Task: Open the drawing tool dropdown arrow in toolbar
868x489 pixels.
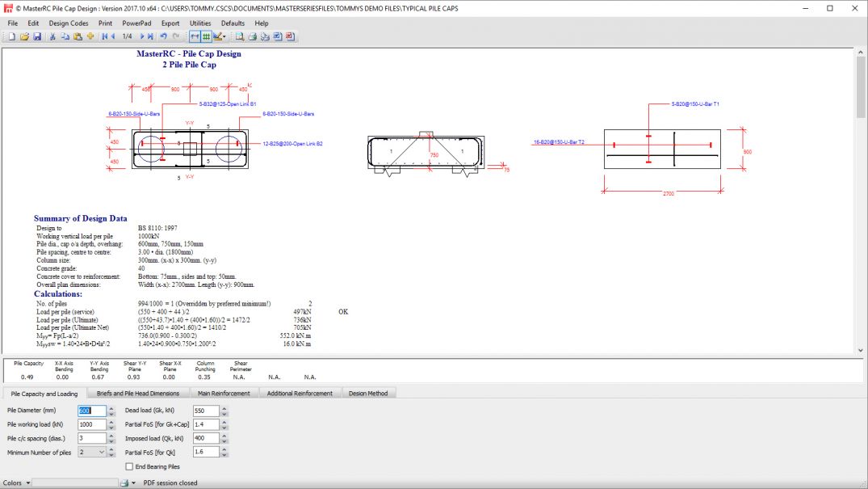Action: (224, 37)
